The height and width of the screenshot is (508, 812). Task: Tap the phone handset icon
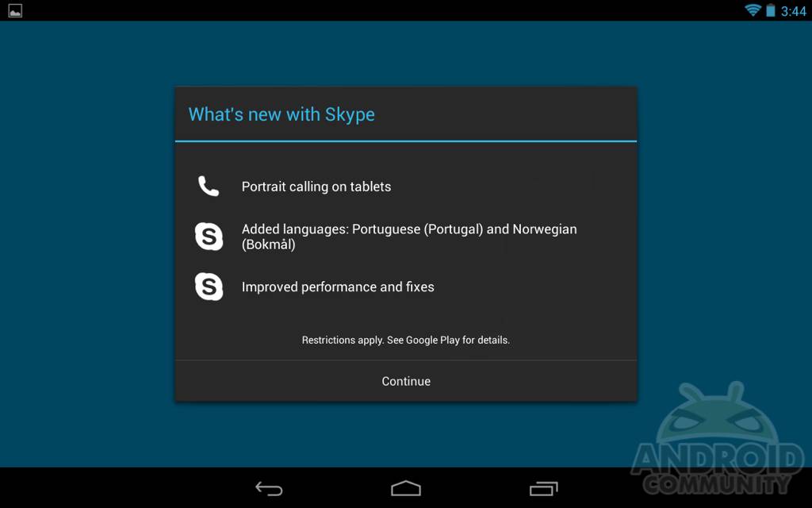tap(209, 186)
